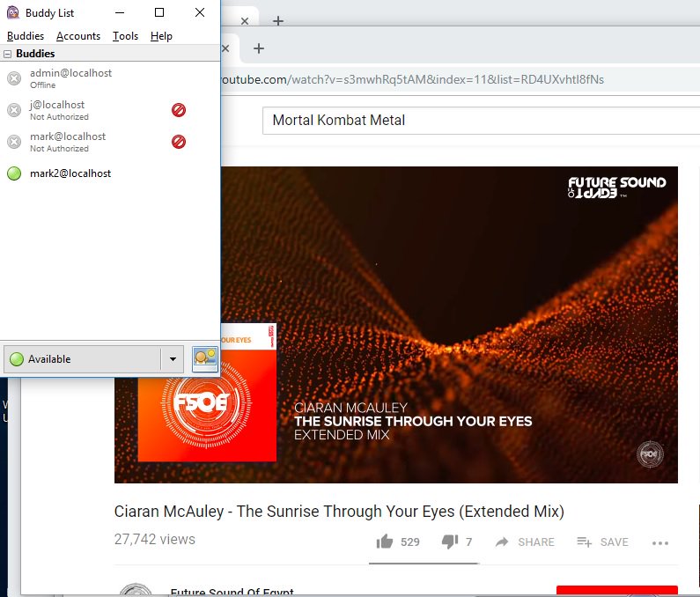Click green available icon for mark2@localhost
This screenshot has height=597, width=700.
[x=14, y=173]
